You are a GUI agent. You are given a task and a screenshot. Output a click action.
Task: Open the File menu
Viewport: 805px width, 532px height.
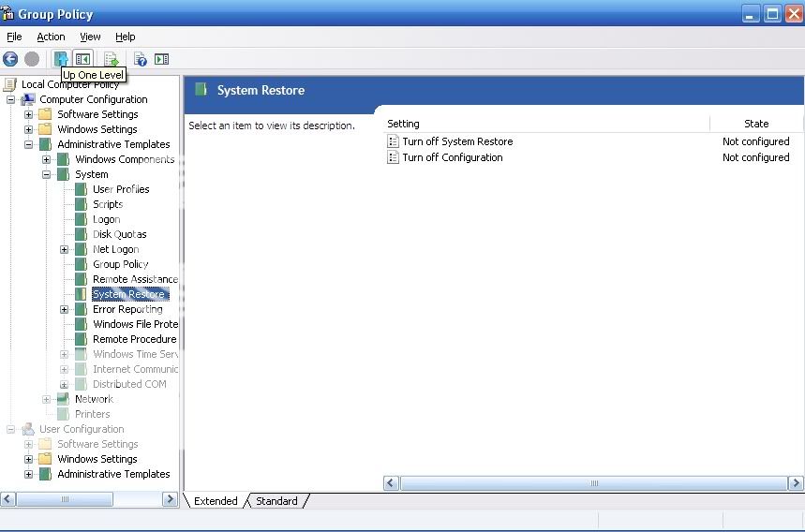click(x=14, y=37)
